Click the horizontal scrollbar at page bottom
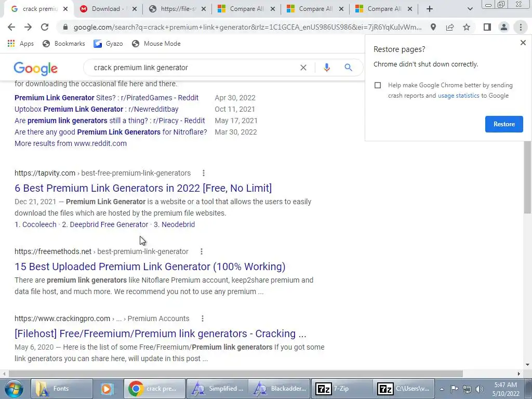 tap(235, 374)
